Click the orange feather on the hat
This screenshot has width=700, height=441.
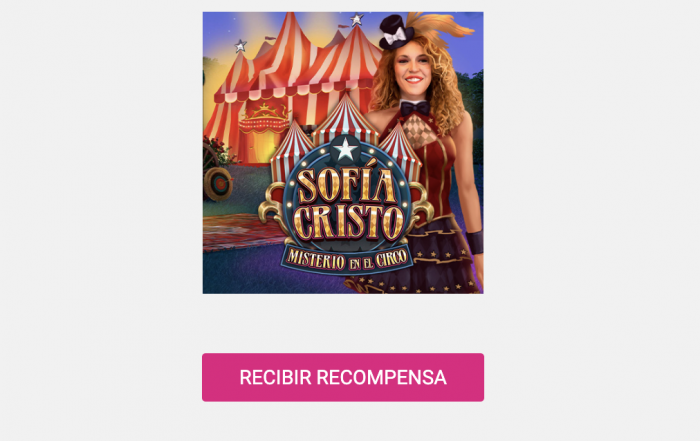coord(442,28)
